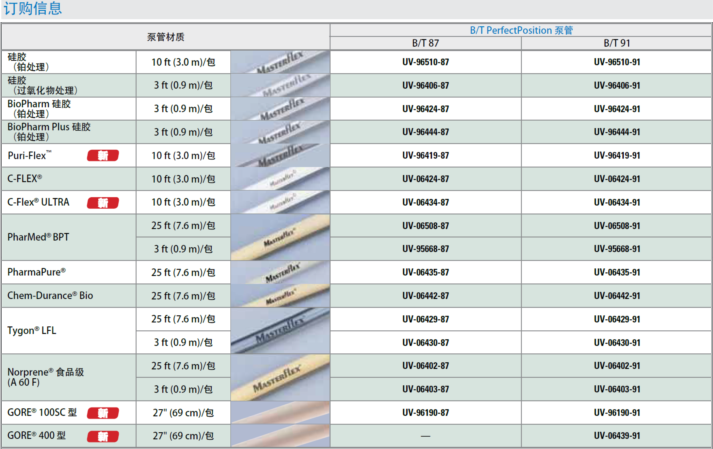Image resolution: width=713 pixels, height=449 pixels.
Task: Select part number UV-96419-91
Action: click(x=617, y=156)
